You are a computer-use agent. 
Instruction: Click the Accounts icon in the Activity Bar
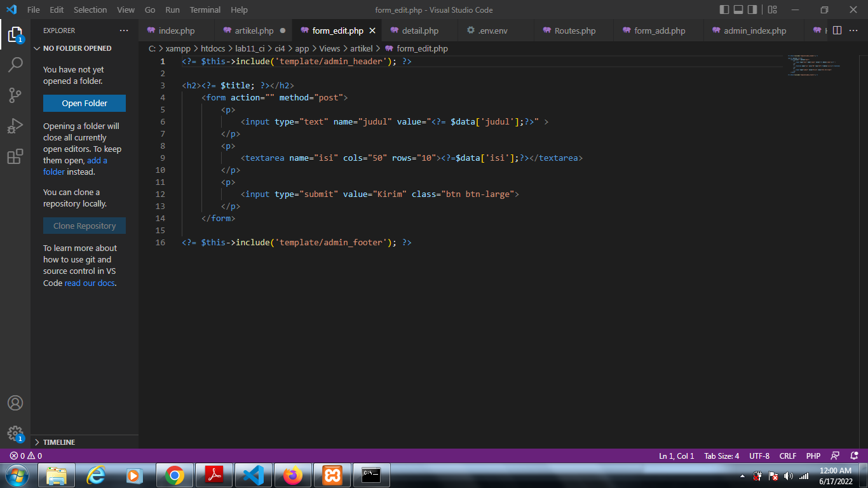point(15,402)
